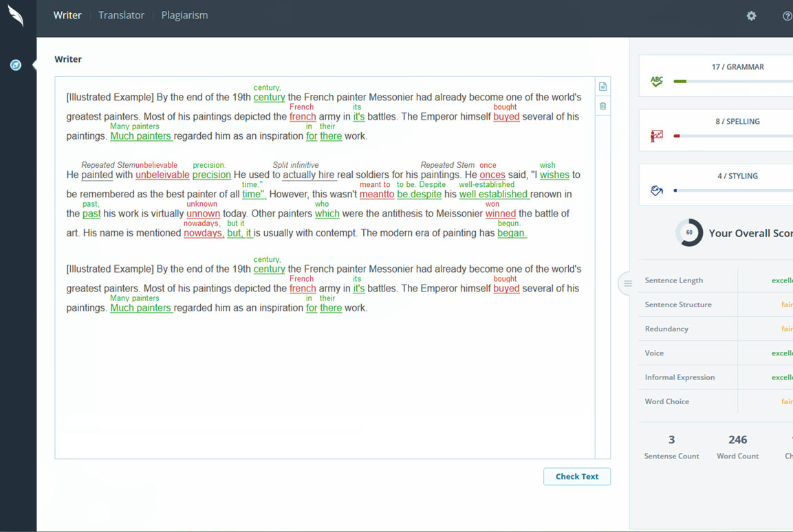Screen dimensions: 793x532
Task: Click underlined 'but, it' phrase
Action: tap(239, 233)
